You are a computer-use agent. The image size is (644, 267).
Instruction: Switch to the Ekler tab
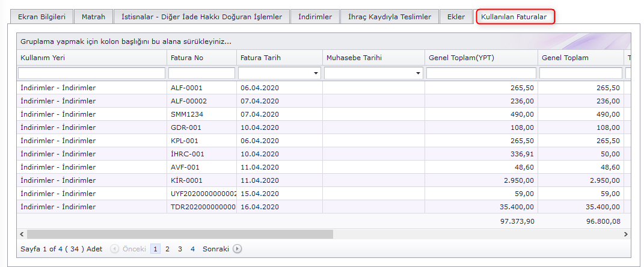click(456, 17)
